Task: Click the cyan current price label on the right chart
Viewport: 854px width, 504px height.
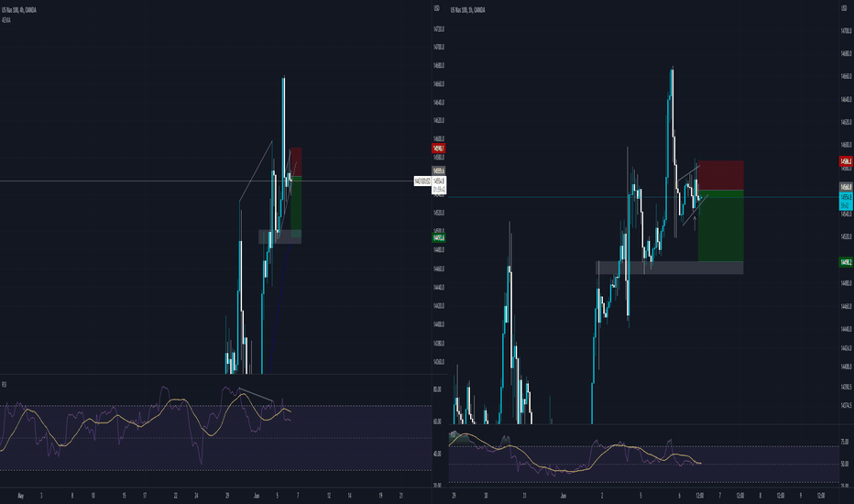Action: click(846, 201)
